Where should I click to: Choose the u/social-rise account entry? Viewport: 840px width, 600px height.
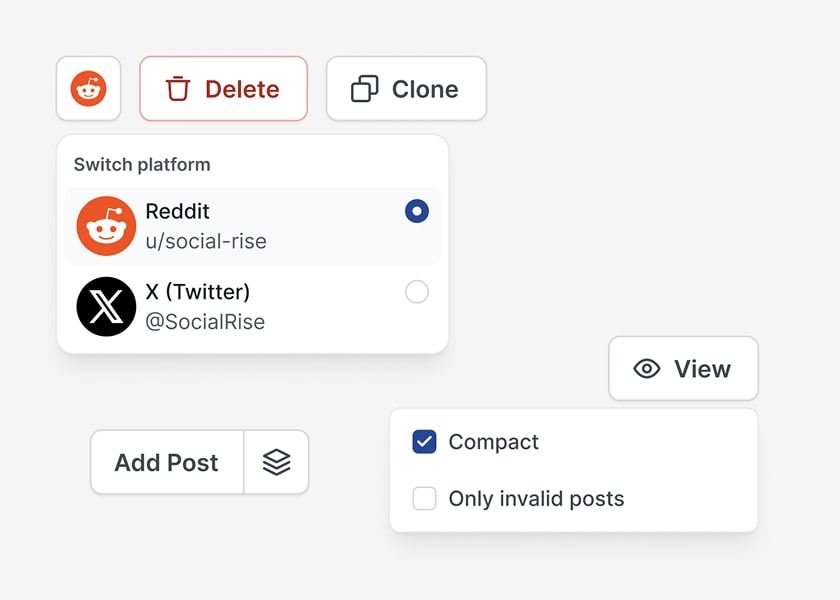206,241
